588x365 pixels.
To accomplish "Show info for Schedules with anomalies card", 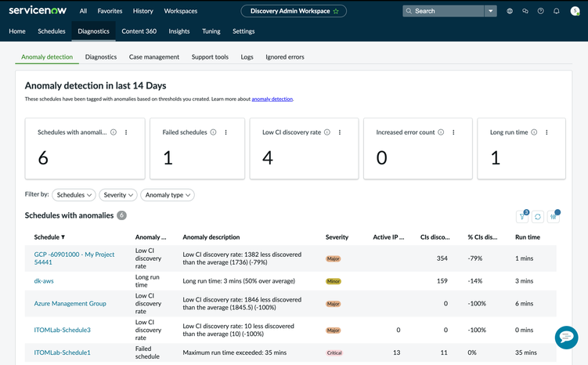I will [x=114, y=132].
